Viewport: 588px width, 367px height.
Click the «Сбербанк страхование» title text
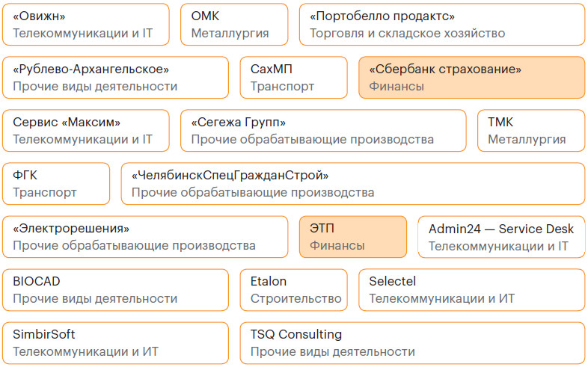click(445, 69)
